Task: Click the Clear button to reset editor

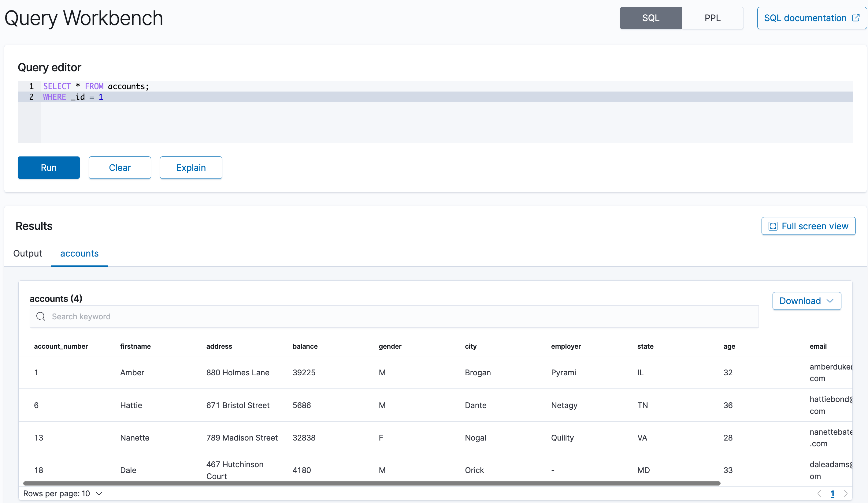Action: 120,167
